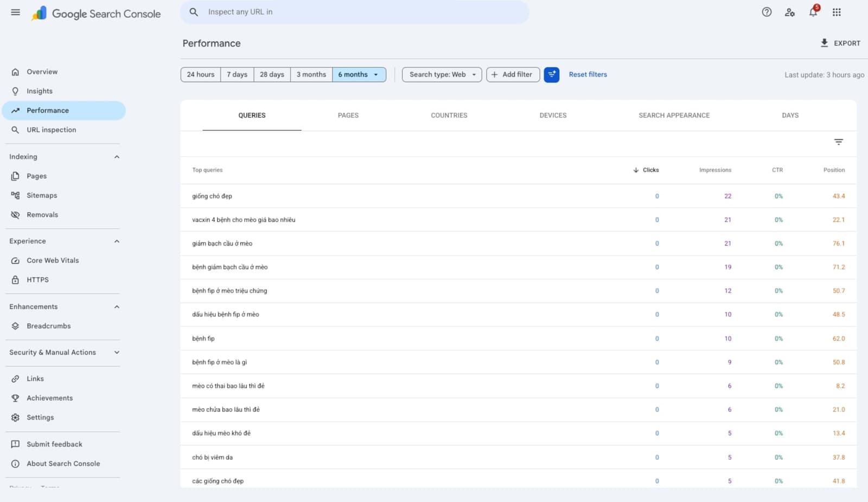This screenshot has height=502, width=868.
Task: Open the Search type: Web dropdown
Action: (442, 74)
